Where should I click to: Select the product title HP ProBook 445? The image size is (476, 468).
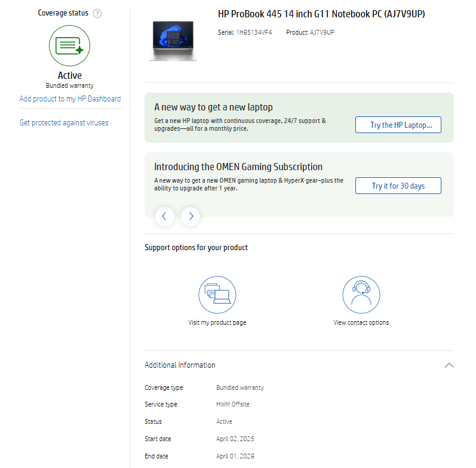tap(321, 14)
